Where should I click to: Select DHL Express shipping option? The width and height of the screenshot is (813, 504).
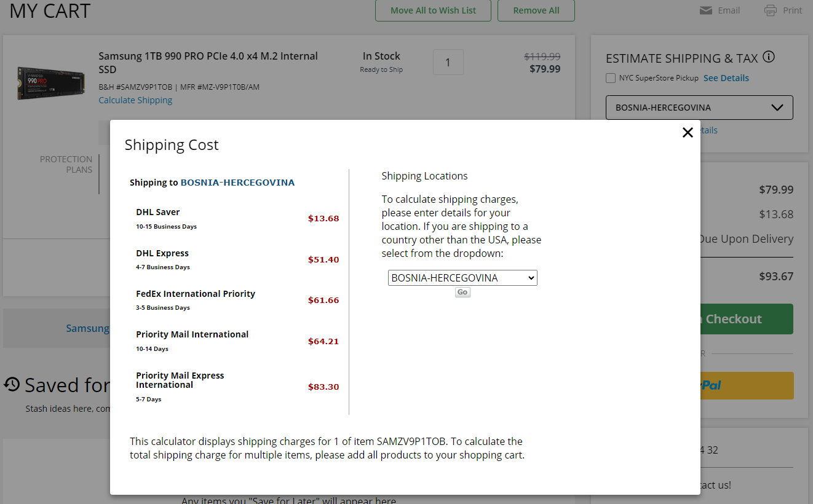pos(162,253)
